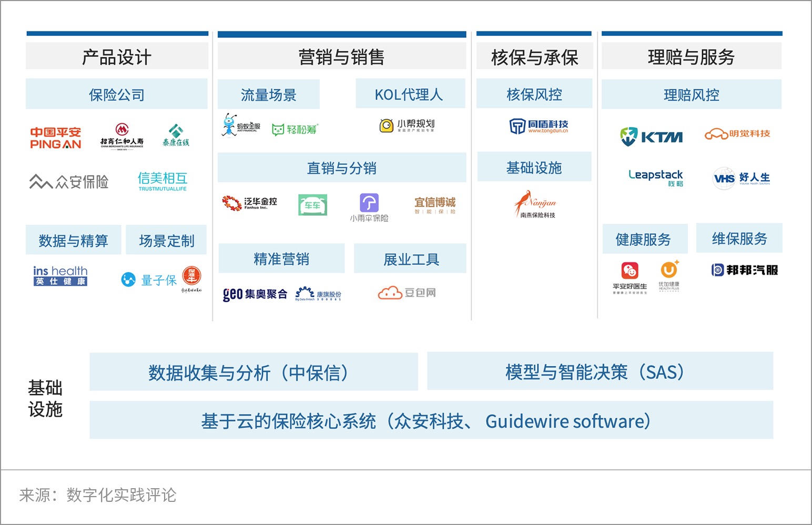
Task: Click the 量子保 logo
Action: pos(149,280)
